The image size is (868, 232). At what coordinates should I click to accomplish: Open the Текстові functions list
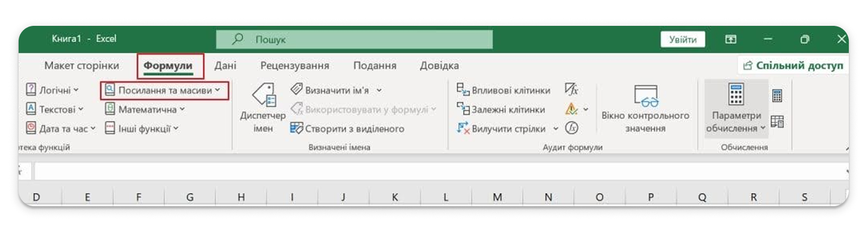[x=55, y=109]
